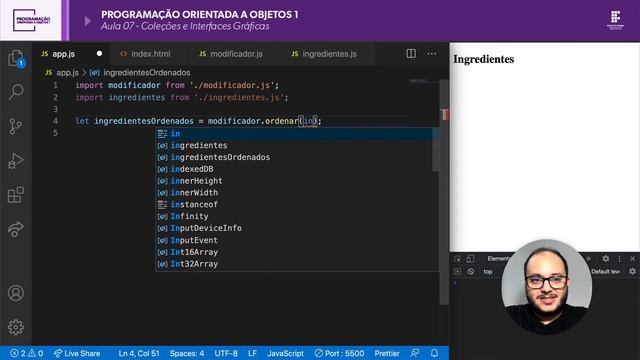The height and width of the screenshot is (360, 640).
Task: Click Live Share in the status bar
Action: point(77,353)
